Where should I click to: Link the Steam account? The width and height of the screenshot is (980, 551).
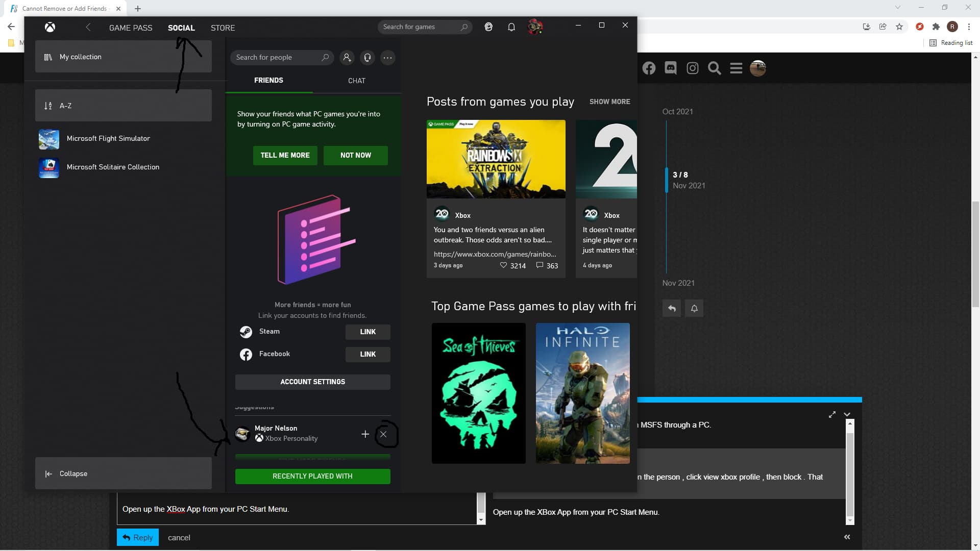tap(368, 332)
